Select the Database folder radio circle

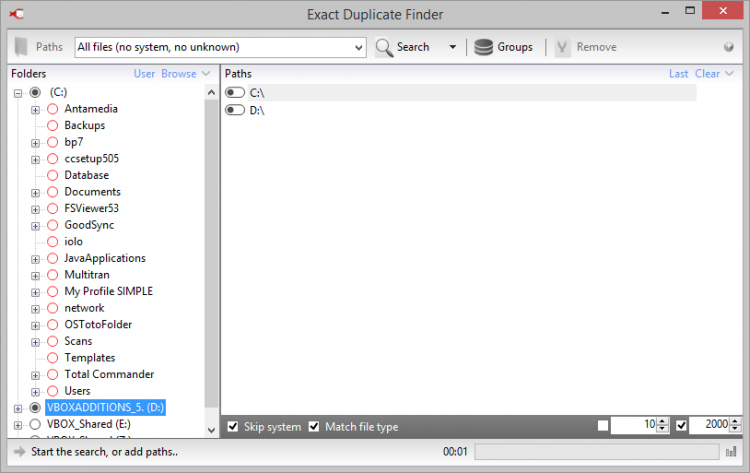coord(53,175)
